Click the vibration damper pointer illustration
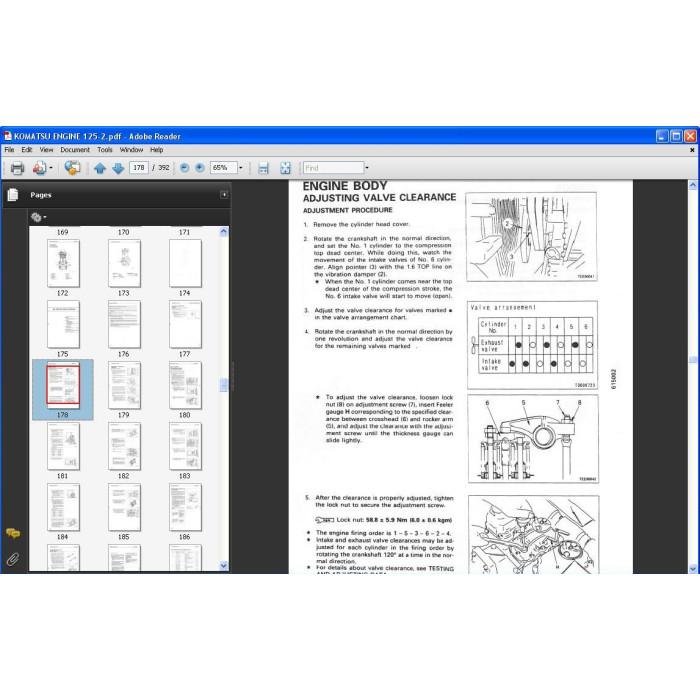The width and height of the screenshot is (700, 700). pos(531,237)
